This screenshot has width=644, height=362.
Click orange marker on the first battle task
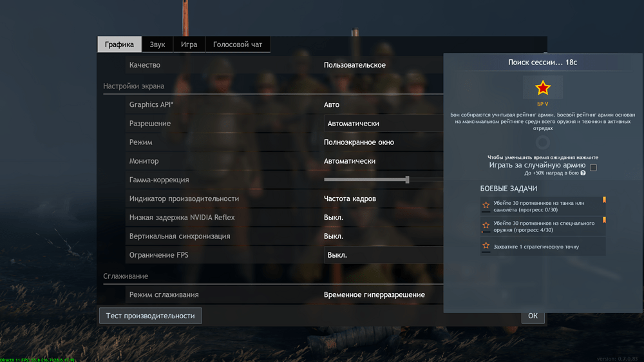(604, 200)
